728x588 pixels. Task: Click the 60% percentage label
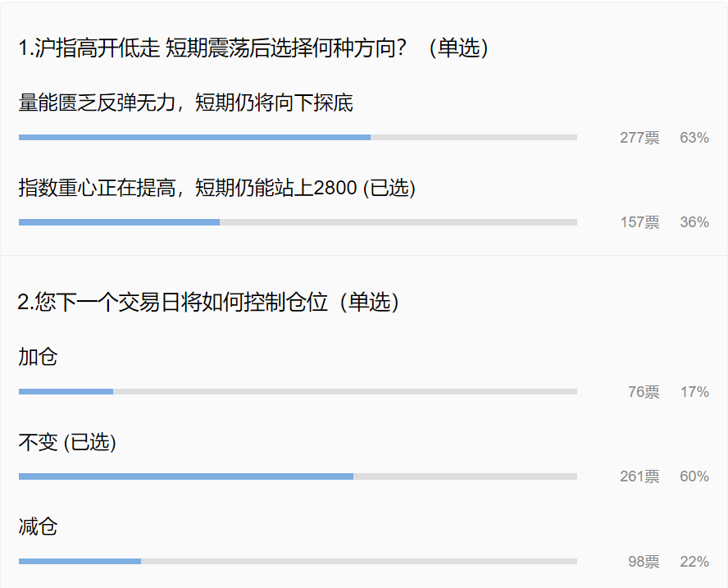click(694, 476)
